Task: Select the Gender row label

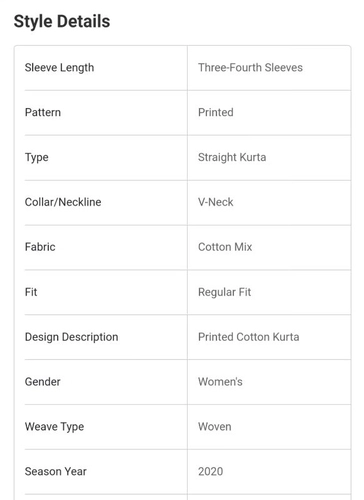Action: [43, 382]
